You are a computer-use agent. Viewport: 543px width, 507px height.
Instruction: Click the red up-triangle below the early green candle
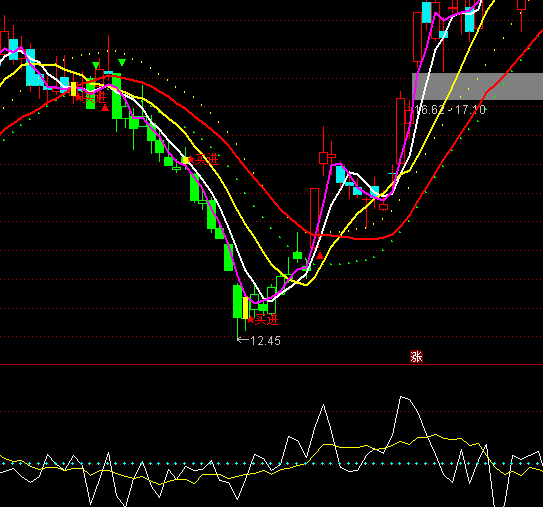tap(105, 108)
